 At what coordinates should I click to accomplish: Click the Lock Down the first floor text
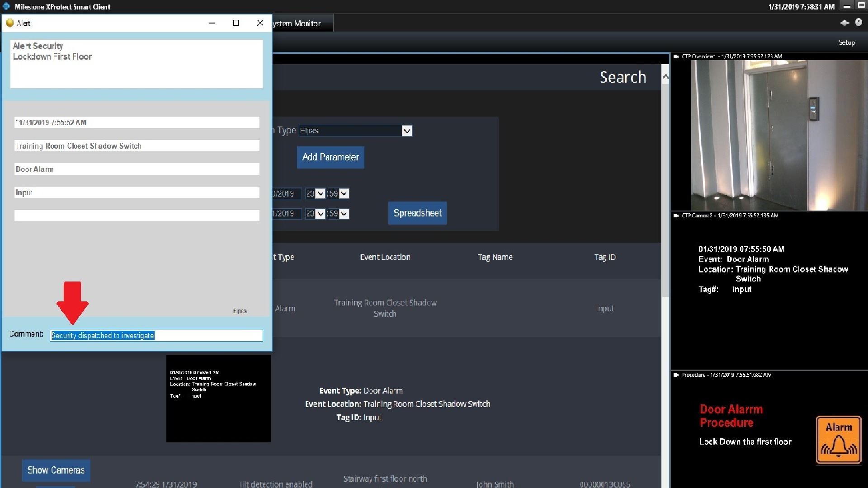pyautogui.click(x=745, y=442)
